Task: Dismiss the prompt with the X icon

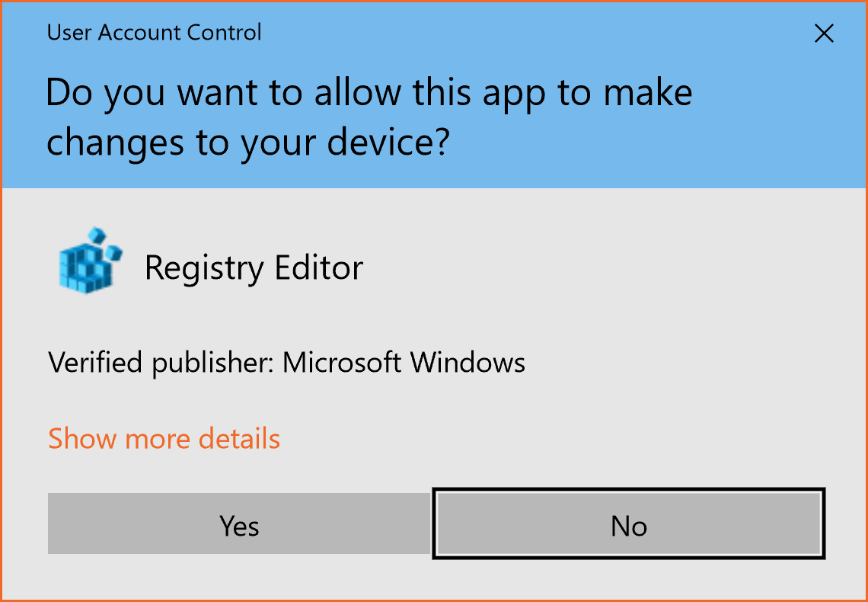Action: pos(824,34)
